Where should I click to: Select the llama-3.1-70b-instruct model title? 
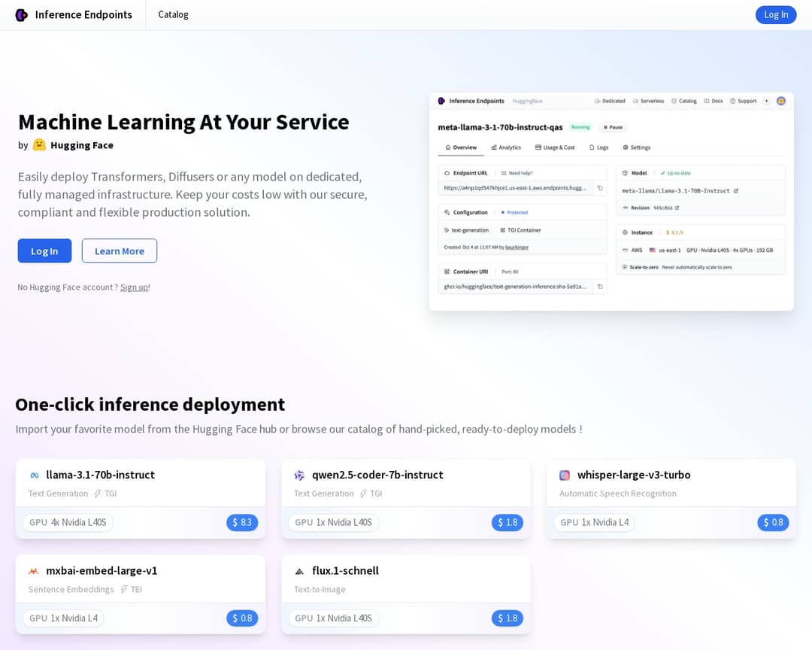101,475
